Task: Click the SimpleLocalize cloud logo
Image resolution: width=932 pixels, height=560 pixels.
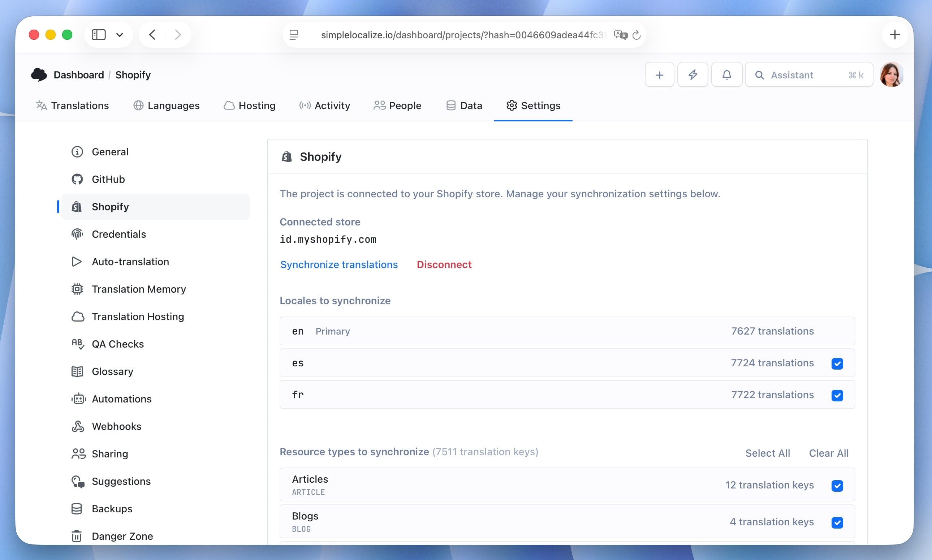Action: pos(39,74)
